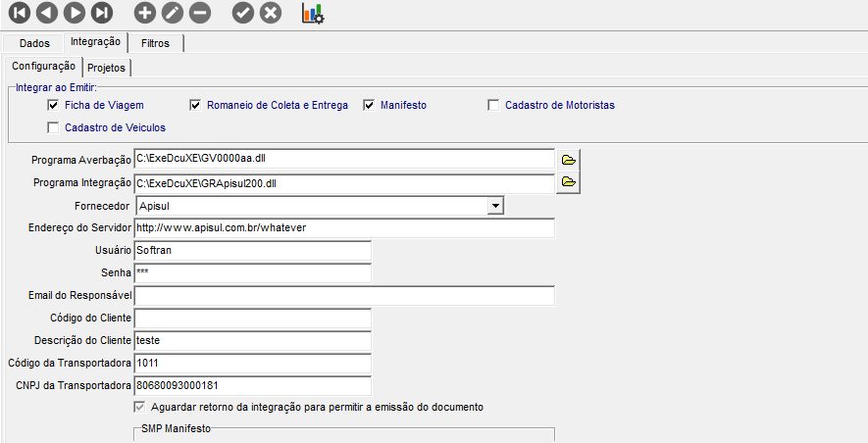Image resolution: width=868 pixels, height=443 pixels.
Task: Switch to the Filtros tab
Action: [x=155, y=43]
